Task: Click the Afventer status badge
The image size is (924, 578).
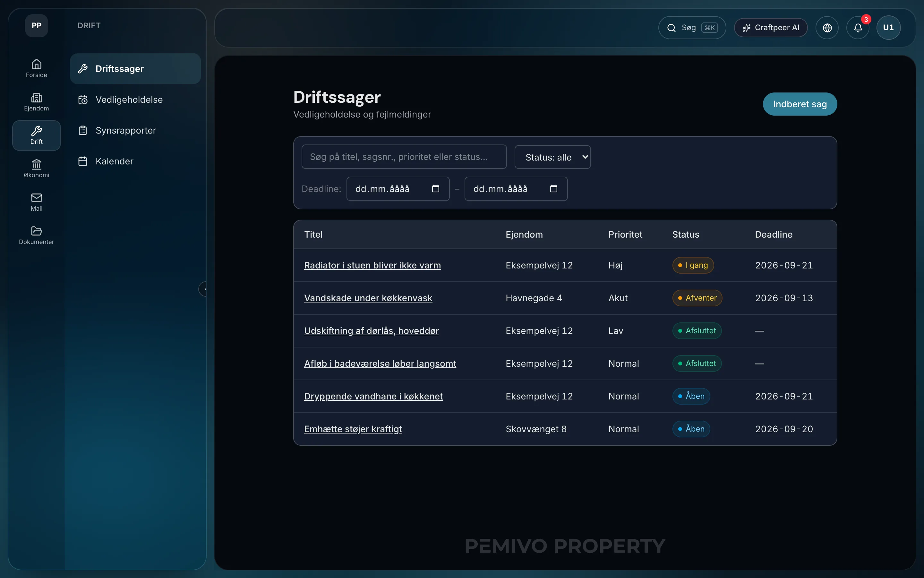Action: pos(697,298)
